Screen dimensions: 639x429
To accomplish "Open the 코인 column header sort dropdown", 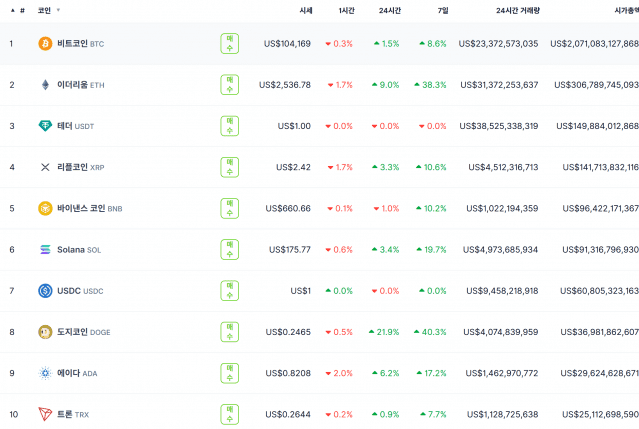I will 58,10.
